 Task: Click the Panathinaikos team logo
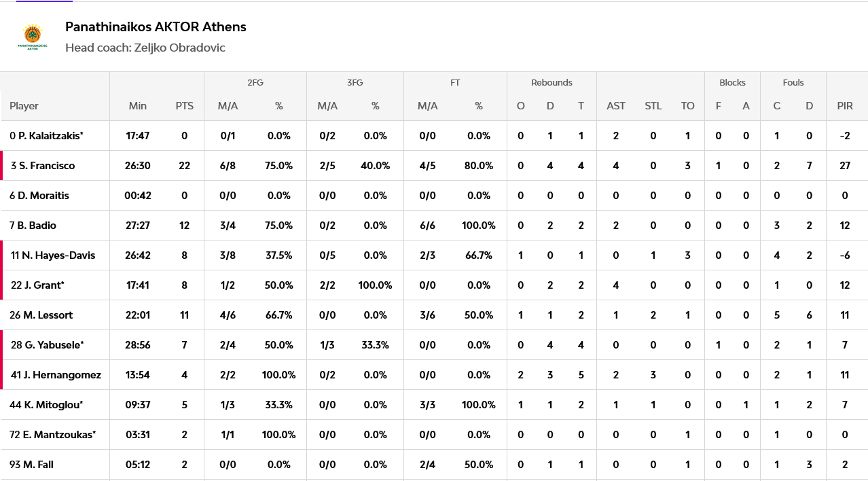coord(32,37)
